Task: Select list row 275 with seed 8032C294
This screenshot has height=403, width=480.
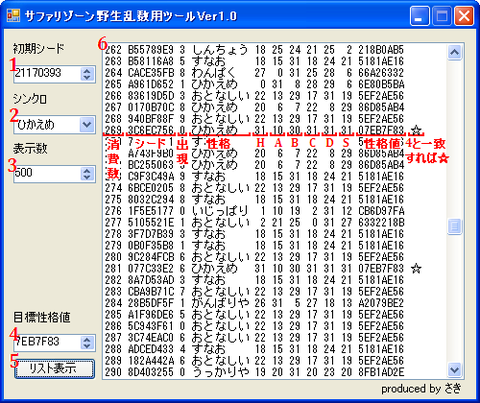Action: pos(254,200)
